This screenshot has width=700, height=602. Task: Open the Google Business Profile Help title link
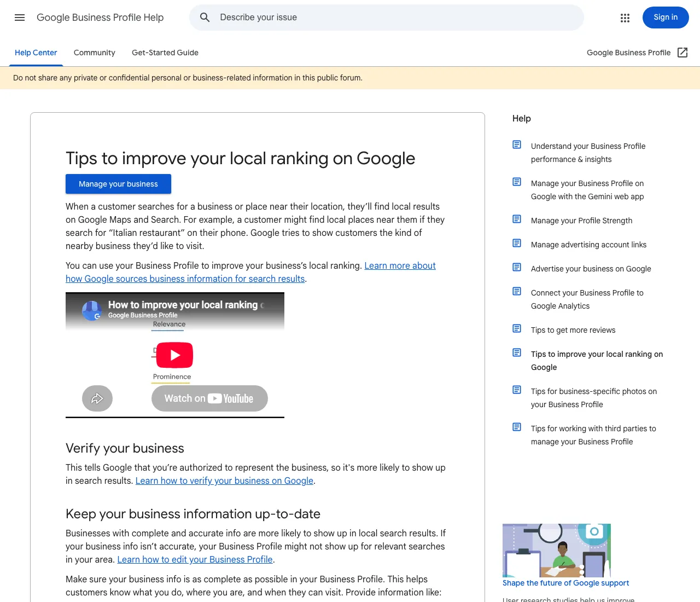[100, 18]
